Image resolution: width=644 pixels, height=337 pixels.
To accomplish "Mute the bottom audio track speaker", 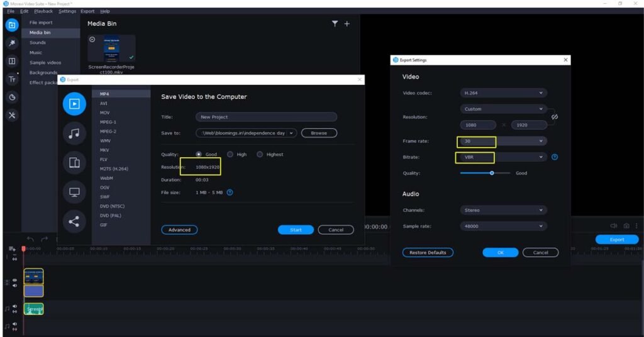I will (15, 324).
